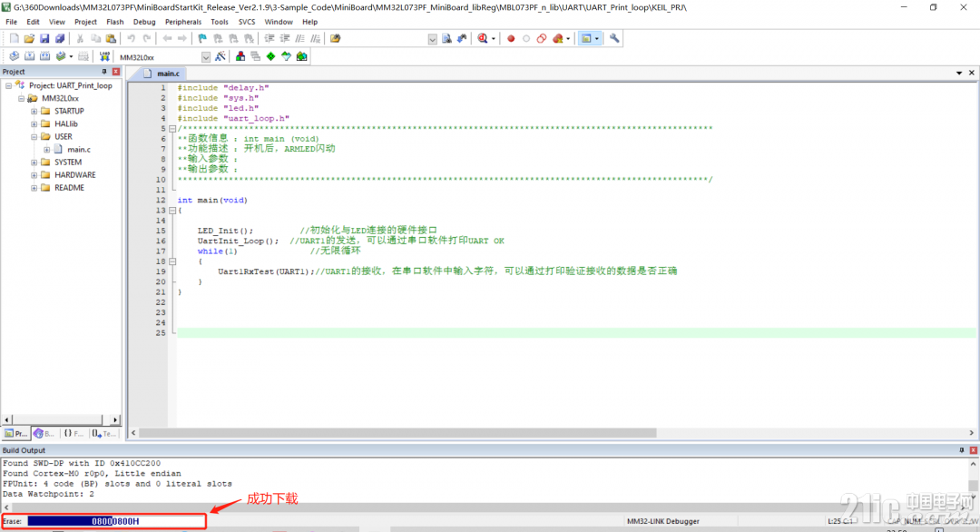Expand the SYSTEM folder
The image size is (980, 532).
(34, 163)
